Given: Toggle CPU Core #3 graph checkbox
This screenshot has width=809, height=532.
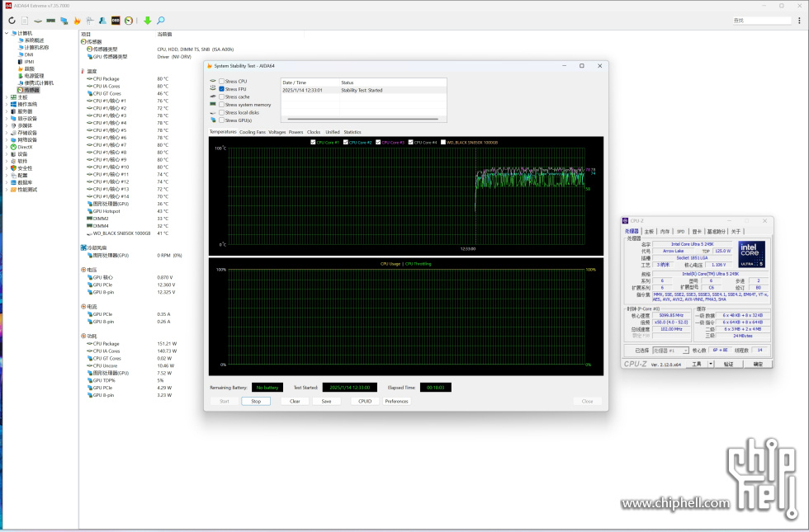Looking at the screenshot, I should pyautogui.click(x=378, y=142).
